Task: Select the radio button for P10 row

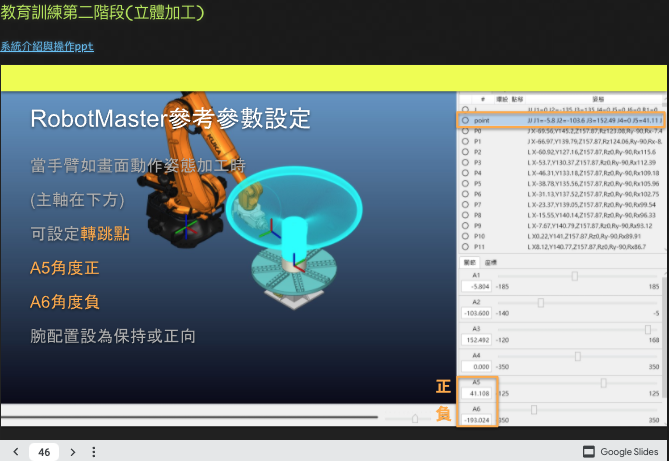Action: point(465,236)
